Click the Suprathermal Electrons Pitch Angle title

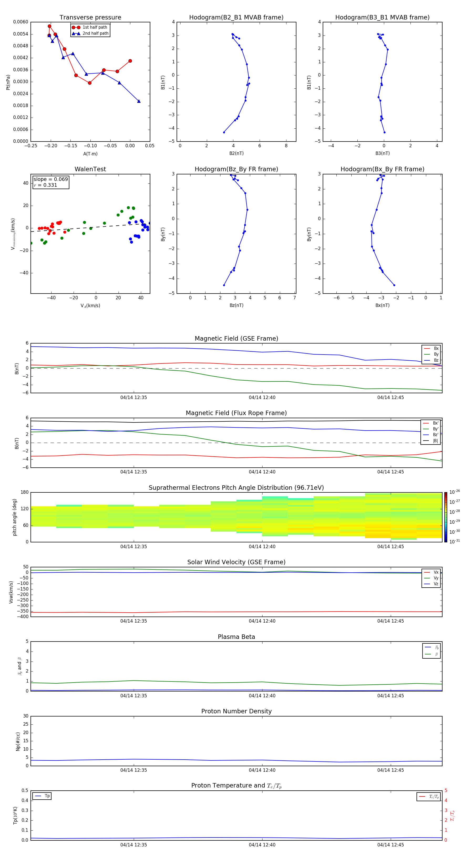coord(236,488)
